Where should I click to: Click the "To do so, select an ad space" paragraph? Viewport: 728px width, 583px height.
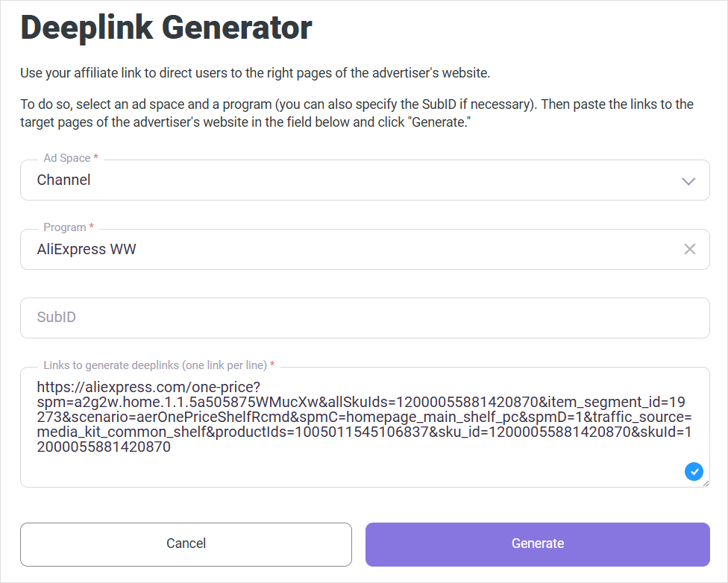pos(357,113)
